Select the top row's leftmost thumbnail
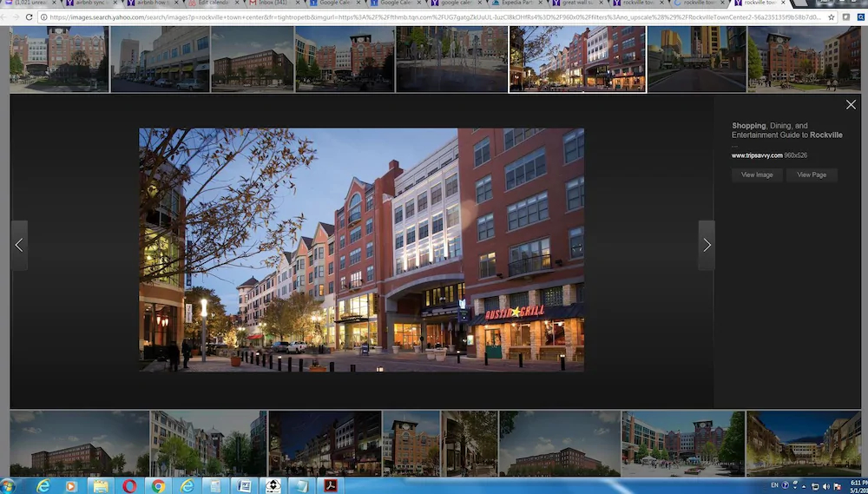The width and height of the screenshot is (868, 494). pyautogui.click(x=59, y=59)
